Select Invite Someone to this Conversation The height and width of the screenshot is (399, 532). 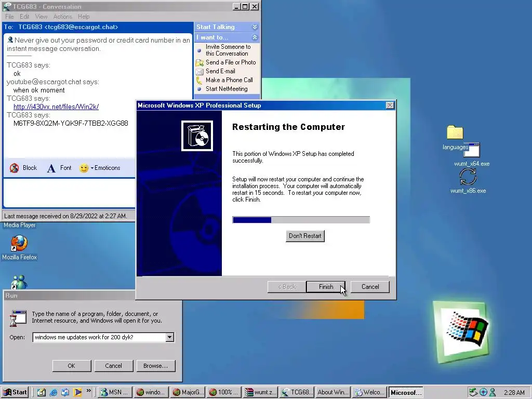228,50
